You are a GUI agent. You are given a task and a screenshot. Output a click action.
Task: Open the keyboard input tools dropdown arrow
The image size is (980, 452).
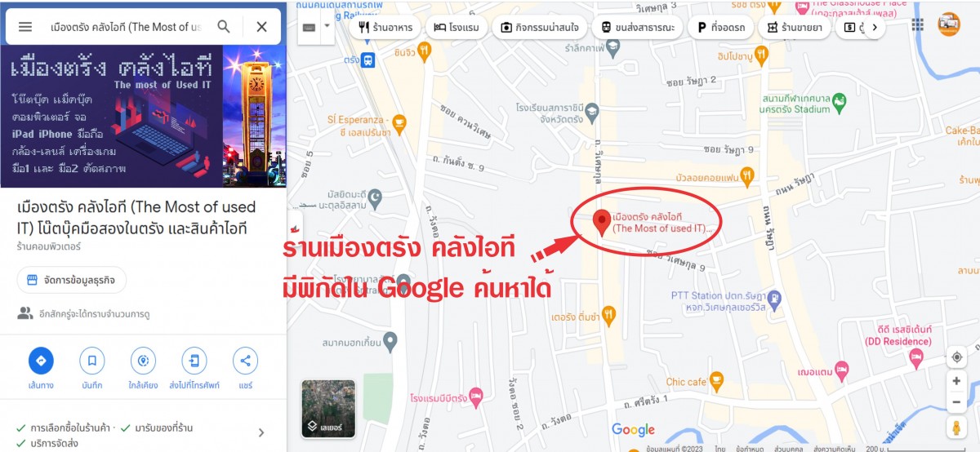(x=327, y=26)
